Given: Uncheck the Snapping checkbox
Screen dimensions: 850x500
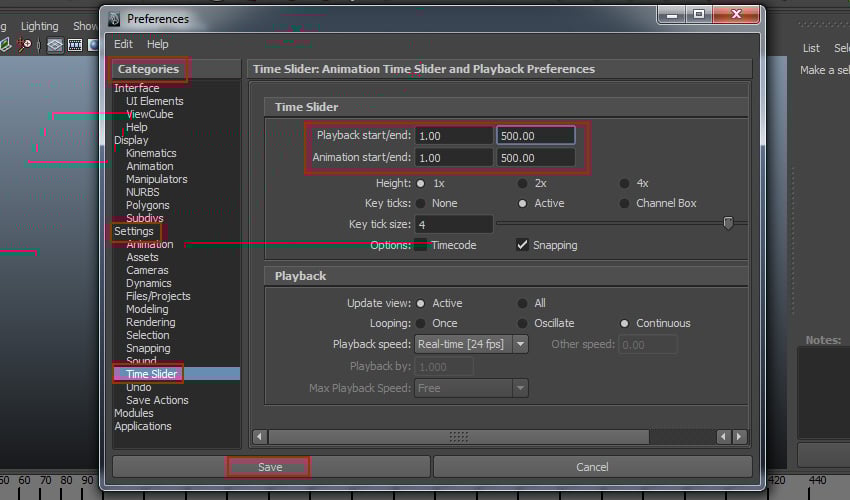Looking at the screenshot, I should (522, 245).
